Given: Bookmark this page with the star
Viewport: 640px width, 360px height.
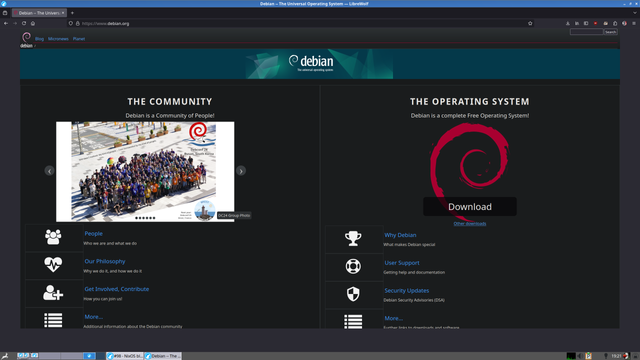Looking at the screenshot, I should tap(530, 23).
